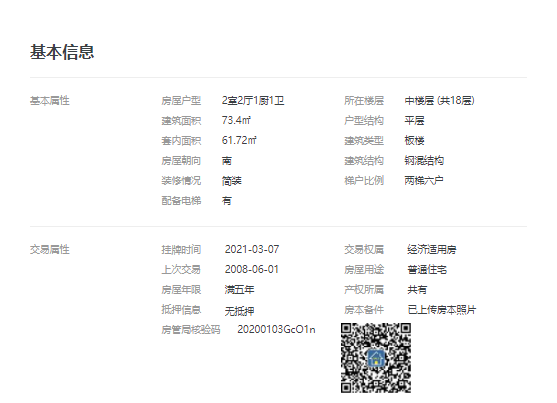Click the 所在楼层 label
557x403 pixels.
click(364, 101)
